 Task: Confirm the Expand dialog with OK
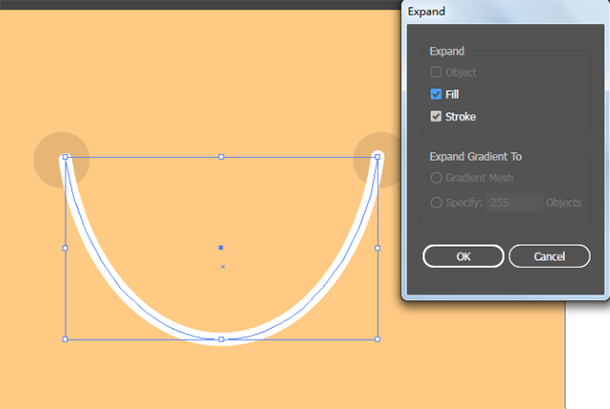(x=463, y=256)
